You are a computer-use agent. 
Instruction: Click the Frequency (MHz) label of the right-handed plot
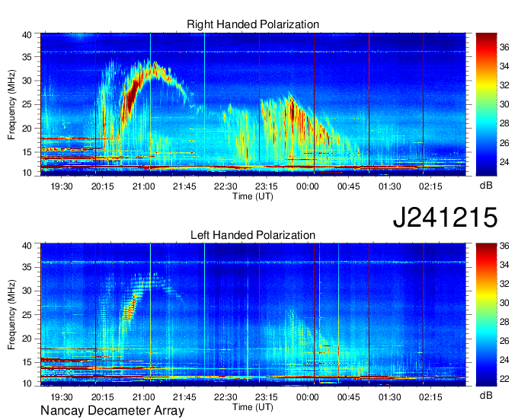pos(11,104)
